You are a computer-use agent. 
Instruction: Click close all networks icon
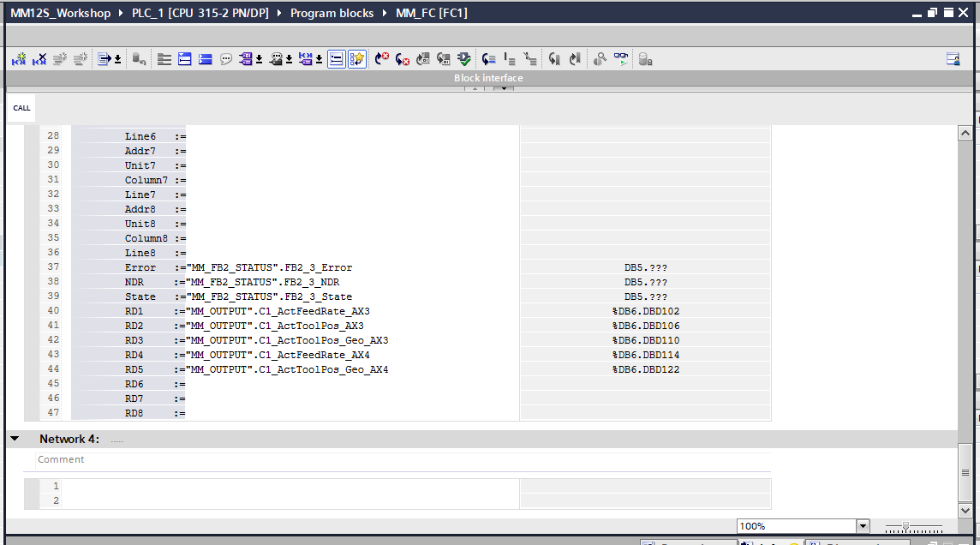[x=205, y=59]
